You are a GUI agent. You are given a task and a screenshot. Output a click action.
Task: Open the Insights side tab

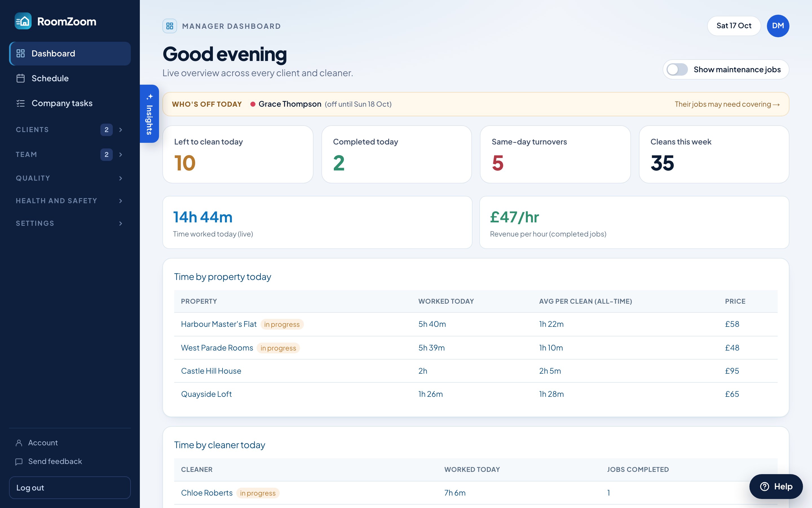[149, 113]
